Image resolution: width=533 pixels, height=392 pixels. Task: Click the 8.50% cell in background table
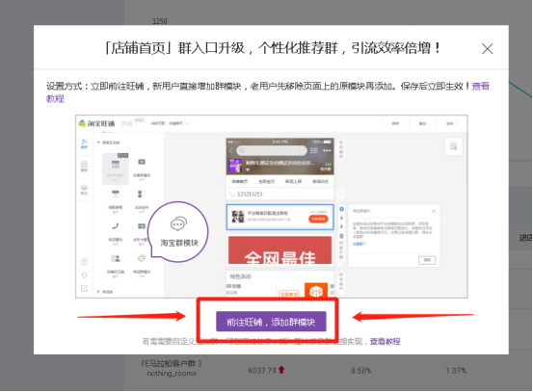coord(361,370)
